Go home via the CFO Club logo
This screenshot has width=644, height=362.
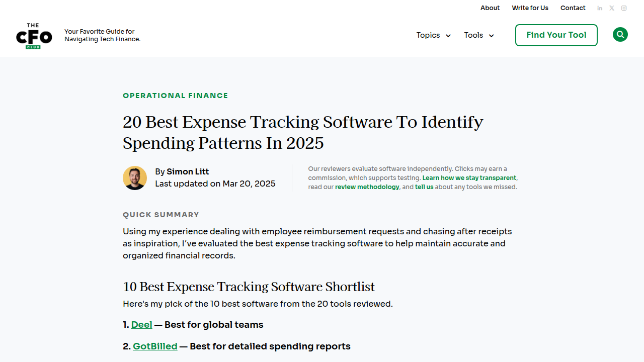(34, 36)
